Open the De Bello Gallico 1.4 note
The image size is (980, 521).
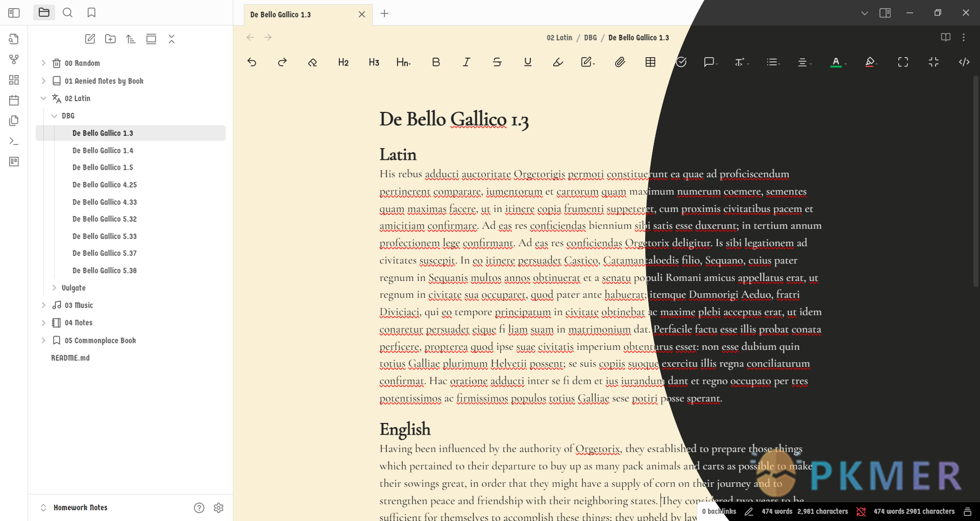click(103, 151)
